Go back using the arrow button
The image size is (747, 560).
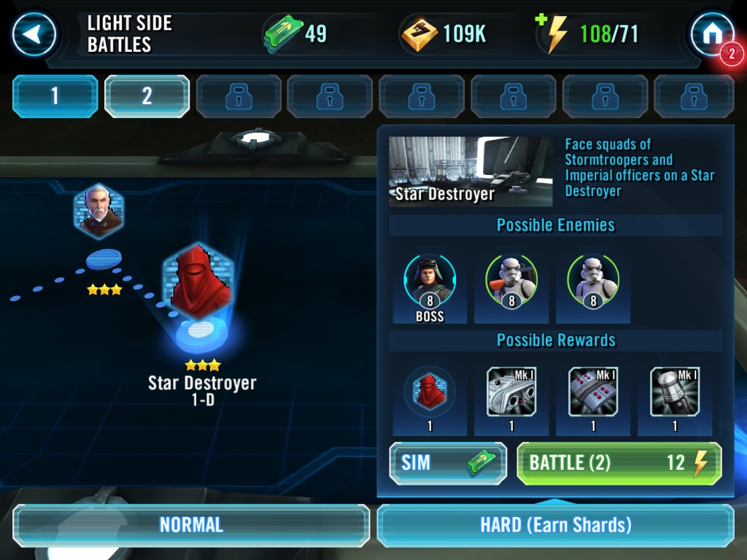pyautogui.click(x=34, y=34)
